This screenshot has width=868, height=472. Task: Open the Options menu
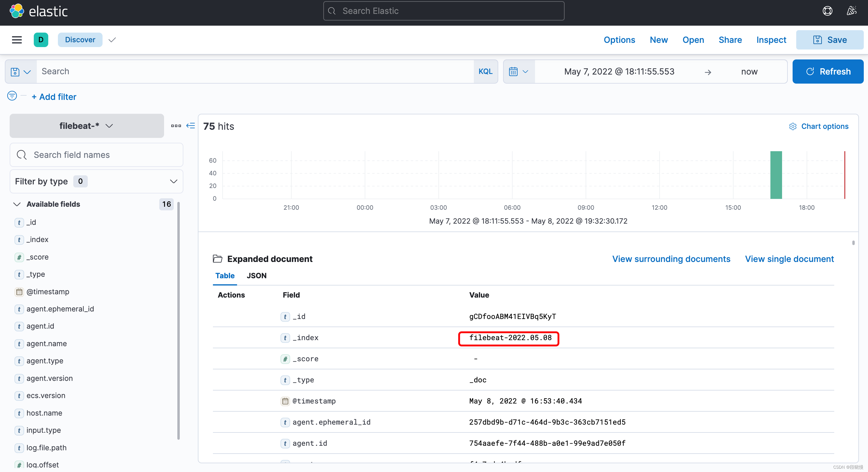click(619, 40)
